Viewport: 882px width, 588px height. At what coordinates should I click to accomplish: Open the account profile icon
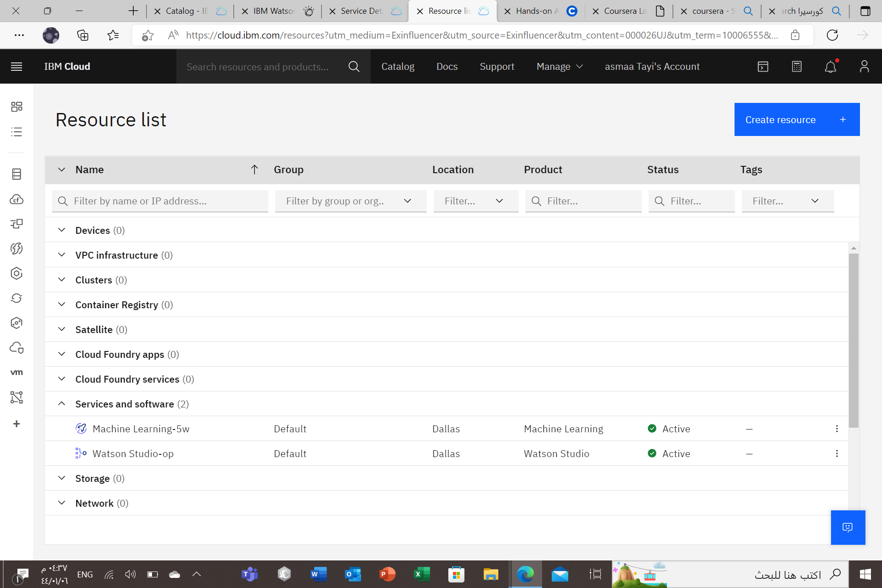click(865, 66)
